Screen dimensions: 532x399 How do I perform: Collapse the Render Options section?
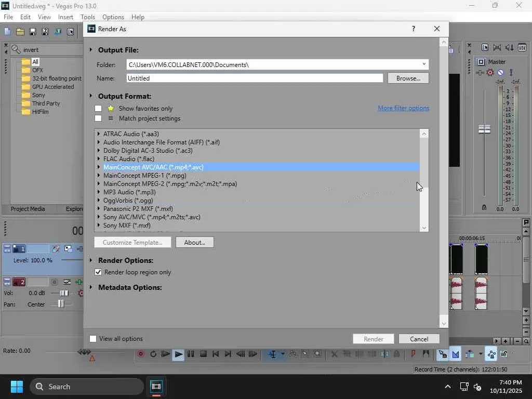[x=91, y=260]
